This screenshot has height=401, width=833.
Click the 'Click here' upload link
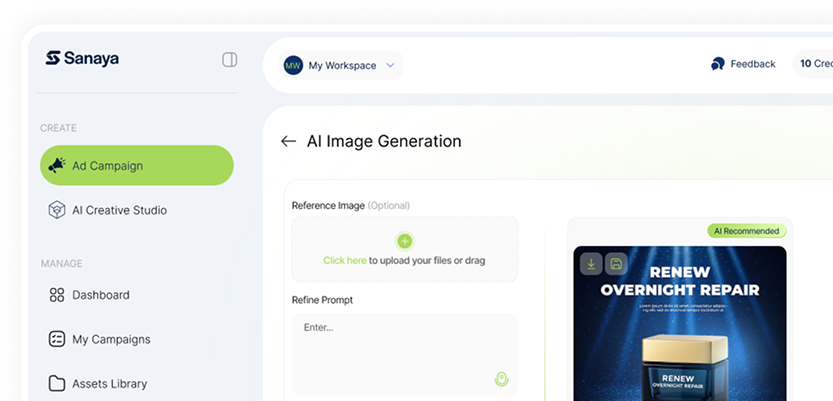[x=345, y=261]
